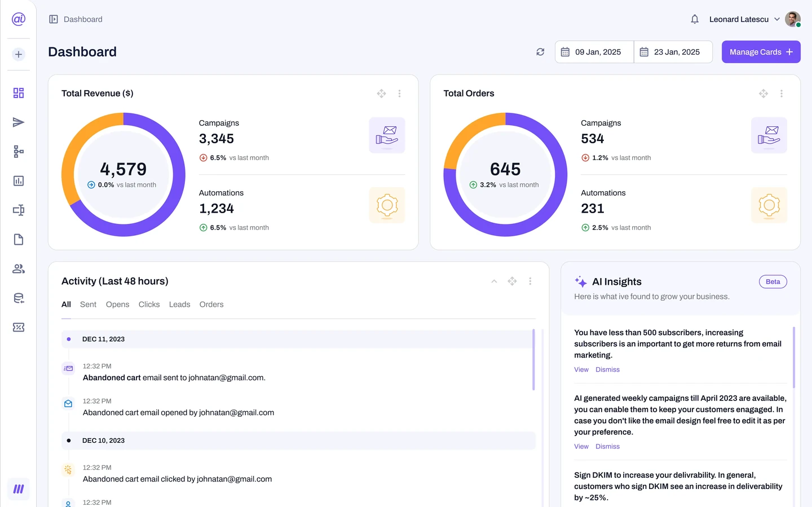Image resolution: width=812 pixels, height=507 pixels.
Task: Toggle the sidebar panel icon beside Dashboard breadcrumb
Action: (x=54, y=19)
